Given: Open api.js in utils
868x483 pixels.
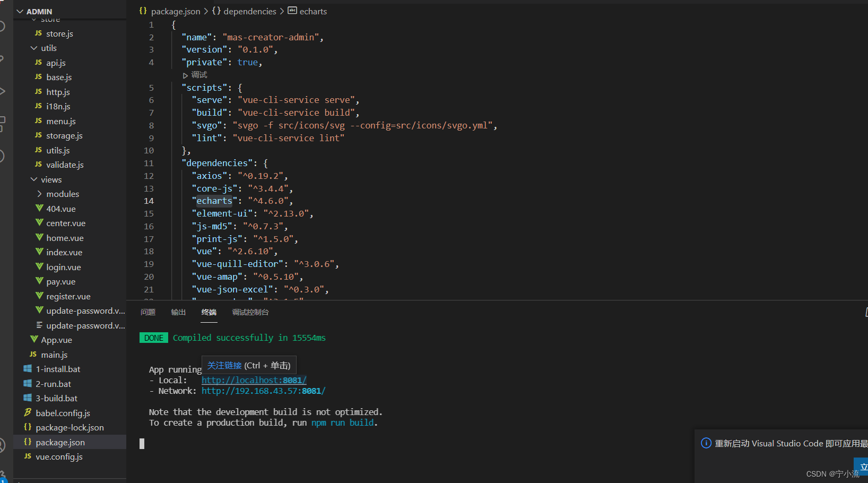Looking at the screenshot, I should 56,63.
